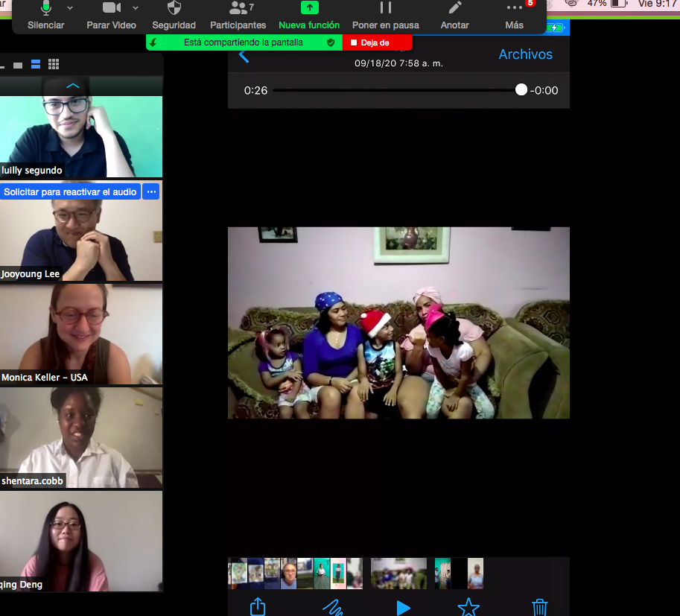Image resolution: width=680 pixels, height=616 pixels.
Task: Select the vertical strip view layout
Action: click(x=36, y=64)
